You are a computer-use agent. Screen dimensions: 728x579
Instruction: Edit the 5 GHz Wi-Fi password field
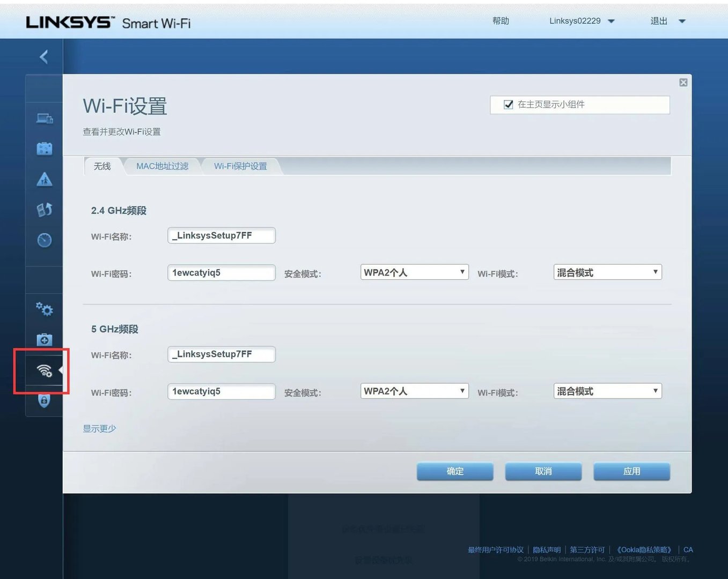click(221, 391)
